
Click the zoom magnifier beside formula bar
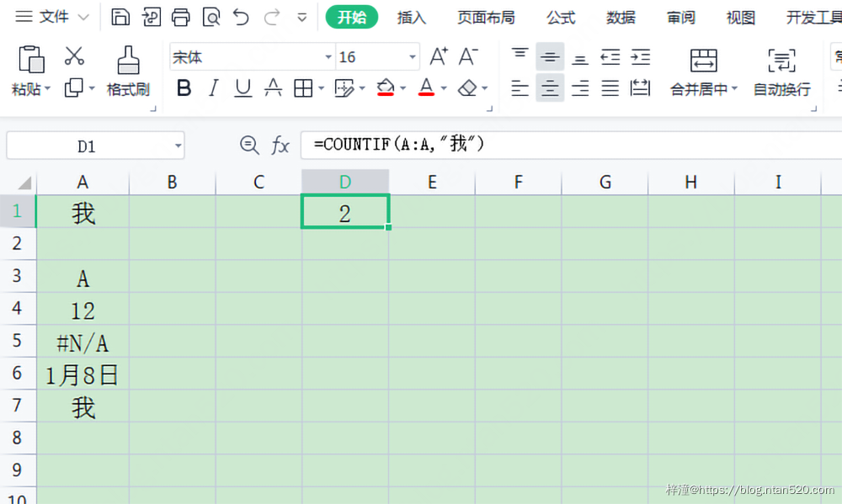pyautogui.click(x=250, y=145)
